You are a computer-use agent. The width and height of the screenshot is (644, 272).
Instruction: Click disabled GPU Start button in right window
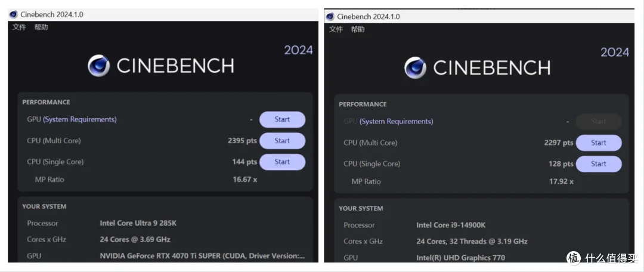(x=599, y=122)
